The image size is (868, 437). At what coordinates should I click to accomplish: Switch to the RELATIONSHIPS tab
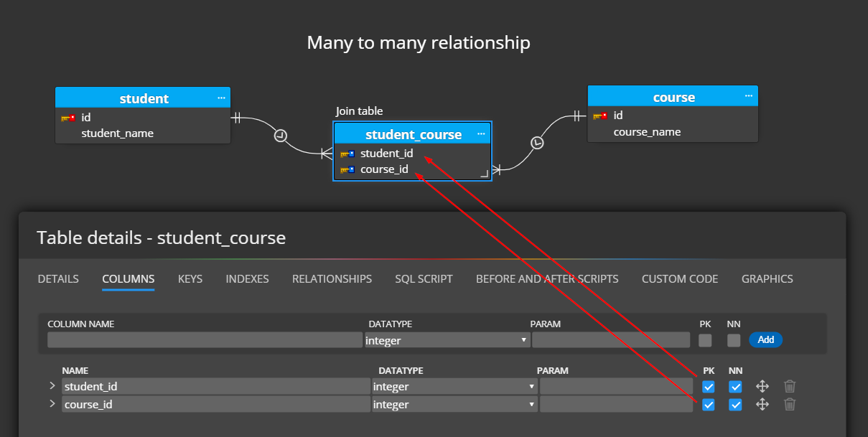[x=332, y=278]
